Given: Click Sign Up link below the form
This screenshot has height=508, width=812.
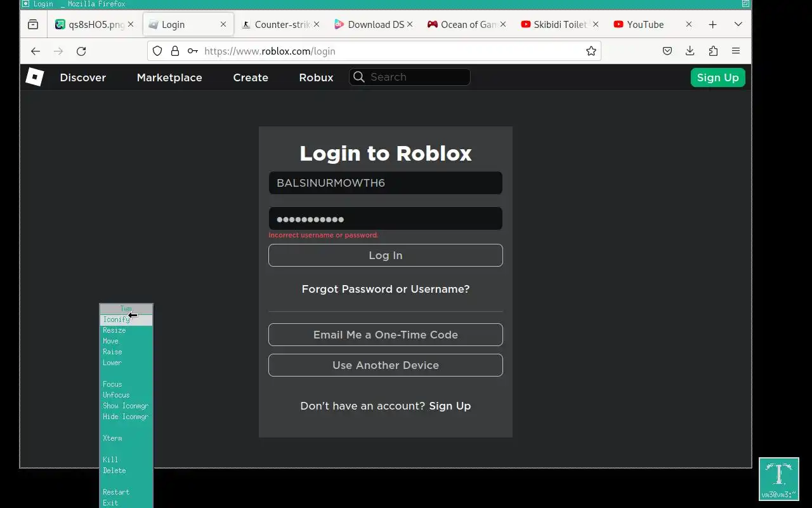Looking at the screenshot, I should (x=450, y=406).
